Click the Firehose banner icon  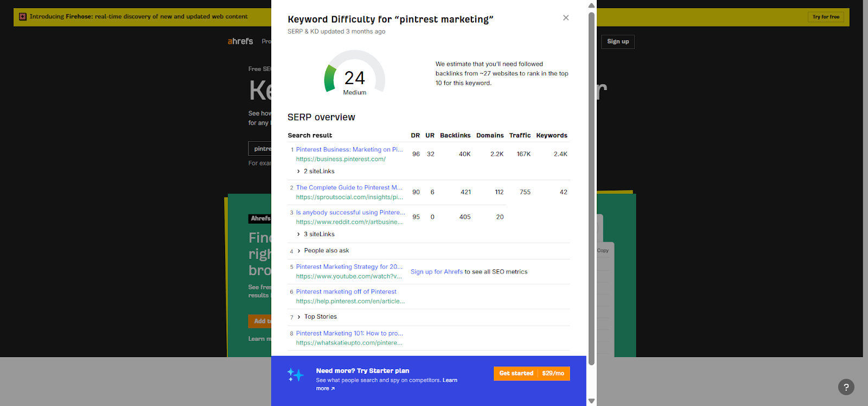pyautogui.click(x=23, y=17)
